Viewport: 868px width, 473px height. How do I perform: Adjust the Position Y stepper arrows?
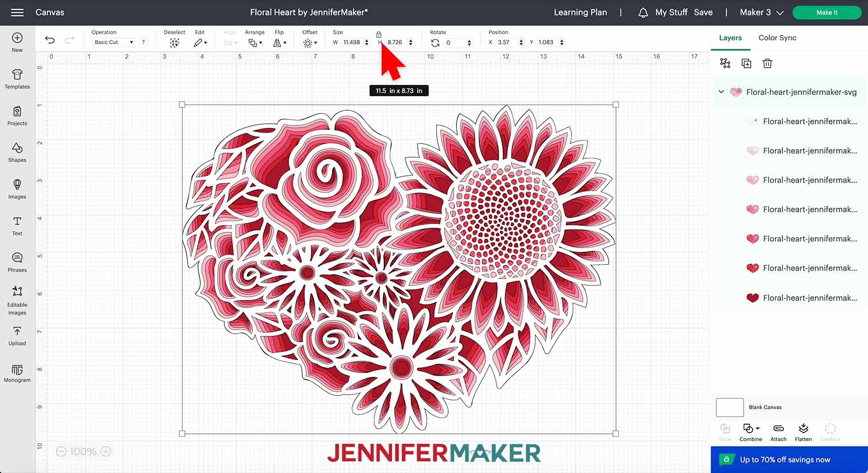coord(562,42)
